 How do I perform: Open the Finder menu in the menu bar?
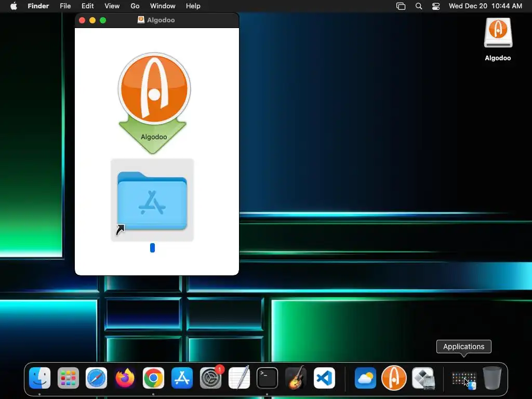coord(38,6)
